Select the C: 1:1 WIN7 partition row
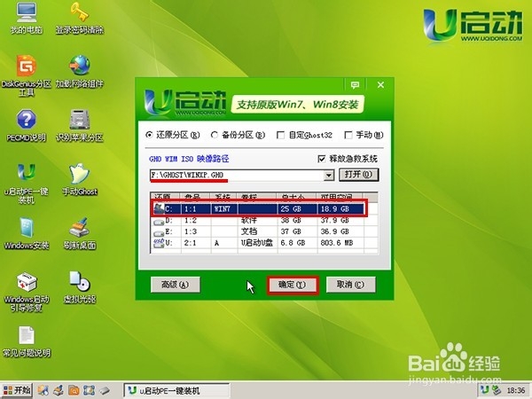This screenshot has width=532, height=399. [x=259, y=208]
